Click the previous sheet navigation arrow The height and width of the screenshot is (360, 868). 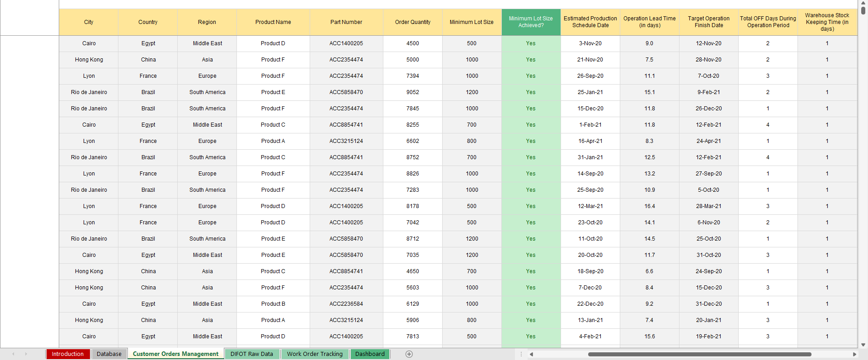click(14, 354)
